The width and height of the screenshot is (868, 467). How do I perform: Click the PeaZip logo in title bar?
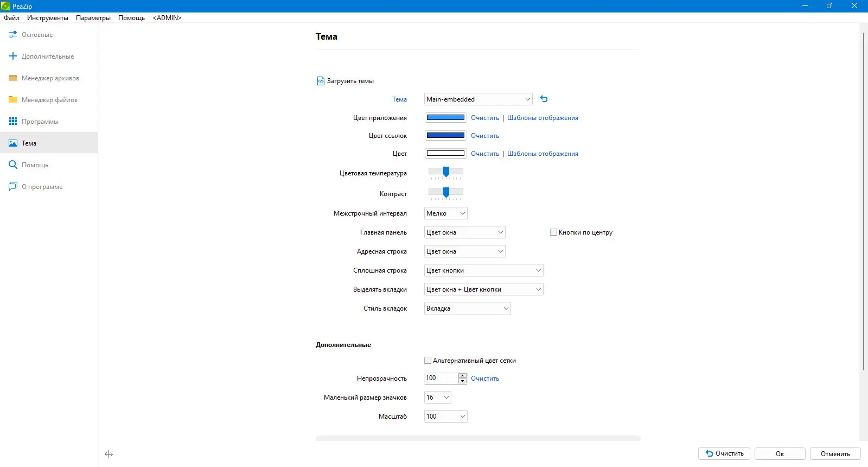5,6
